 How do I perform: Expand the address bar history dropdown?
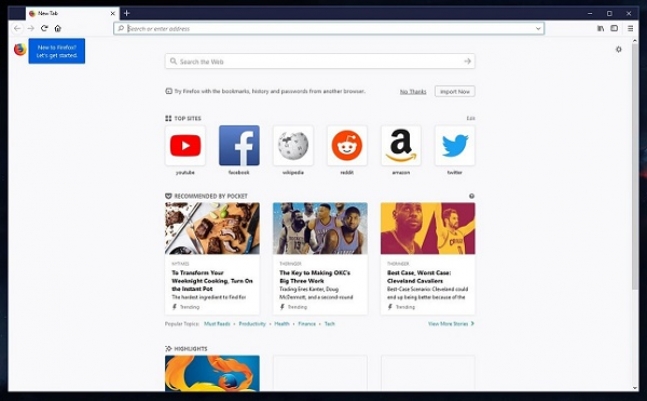(x=538, y=28)
